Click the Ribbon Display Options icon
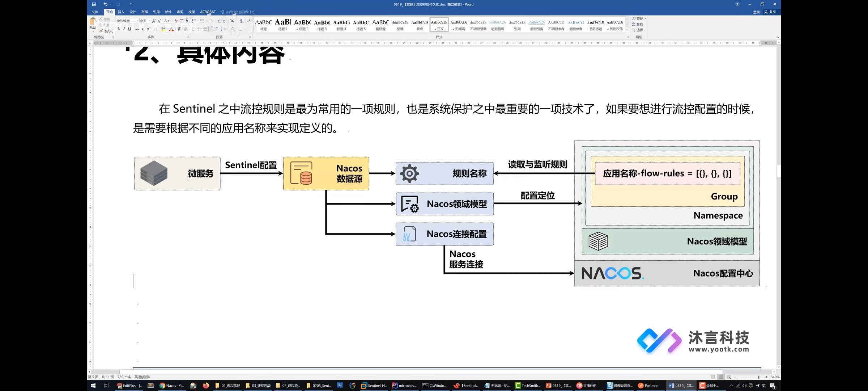868x391 pixels. (x=737, y=4)
